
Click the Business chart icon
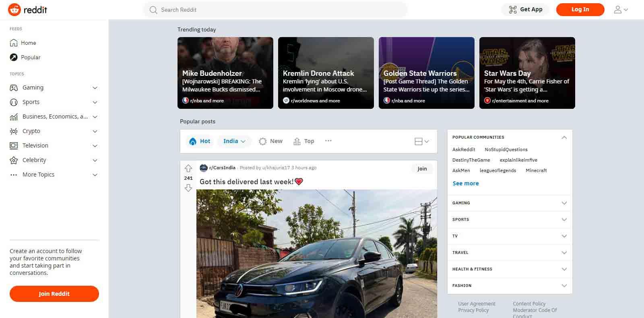coord(14,117)
